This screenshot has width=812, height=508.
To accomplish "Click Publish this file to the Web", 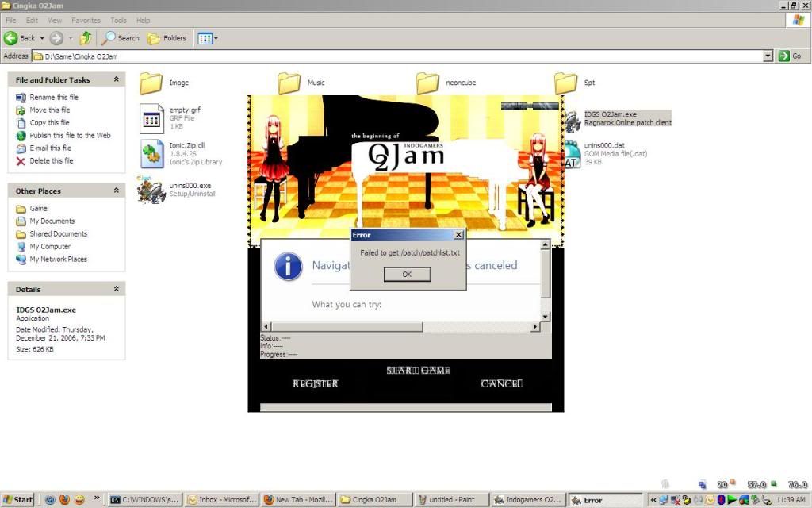I will 70,135.
